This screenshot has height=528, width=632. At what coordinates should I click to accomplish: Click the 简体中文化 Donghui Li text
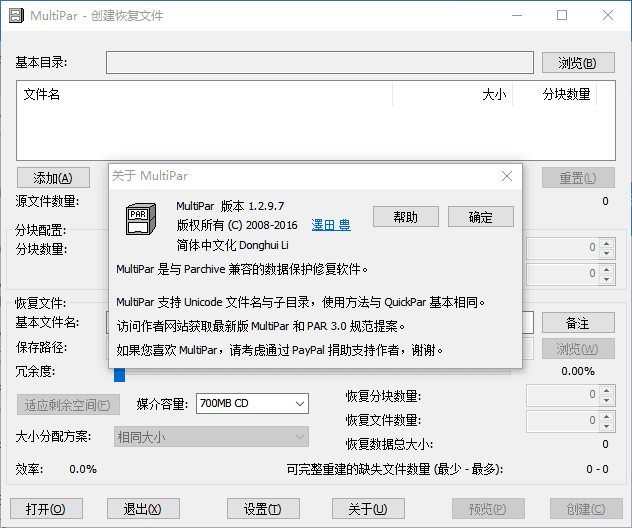point(233,245)
